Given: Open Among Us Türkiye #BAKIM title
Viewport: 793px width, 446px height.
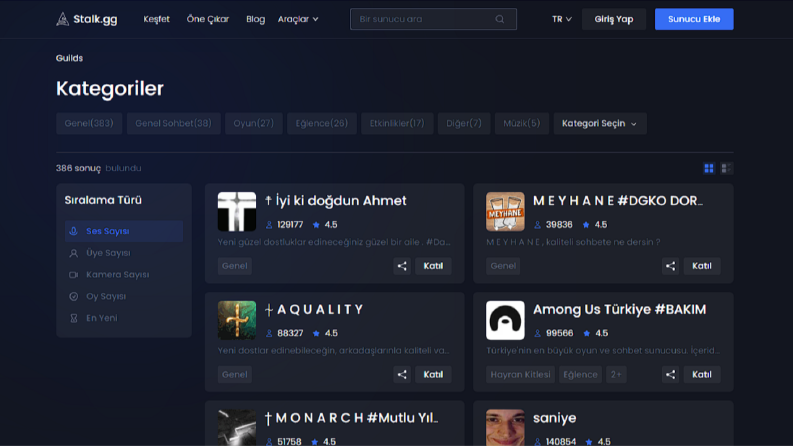Looking at the screenshot, I should [x=620, y=309].
